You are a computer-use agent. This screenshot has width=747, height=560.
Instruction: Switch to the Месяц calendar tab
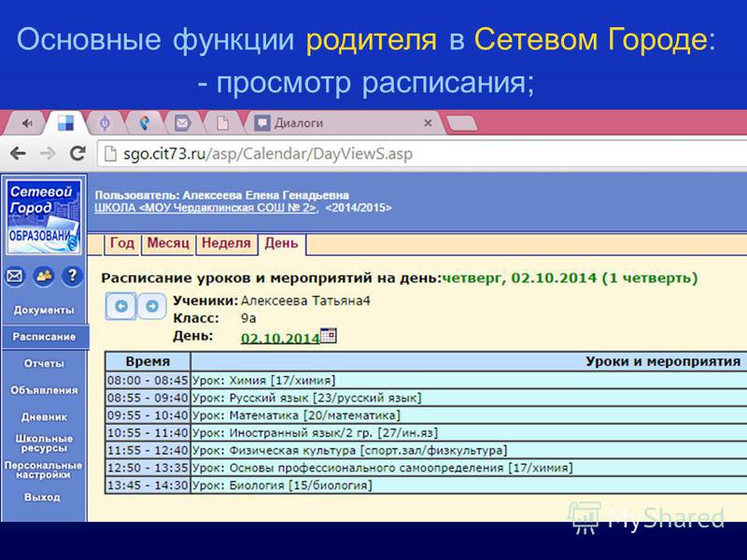(168, 244)
